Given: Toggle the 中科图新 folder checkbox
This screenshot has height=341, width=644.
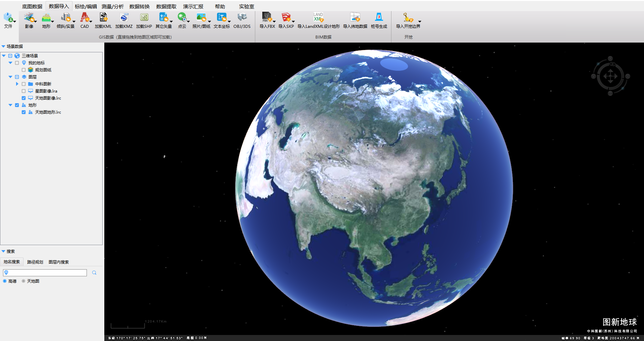Looking at the screenshot, I should [x=23, y=84].
